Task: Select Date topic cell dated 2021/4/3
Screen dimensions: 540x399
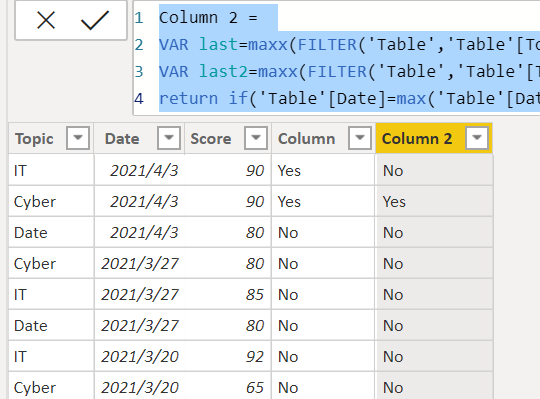Action: [51, 232]
